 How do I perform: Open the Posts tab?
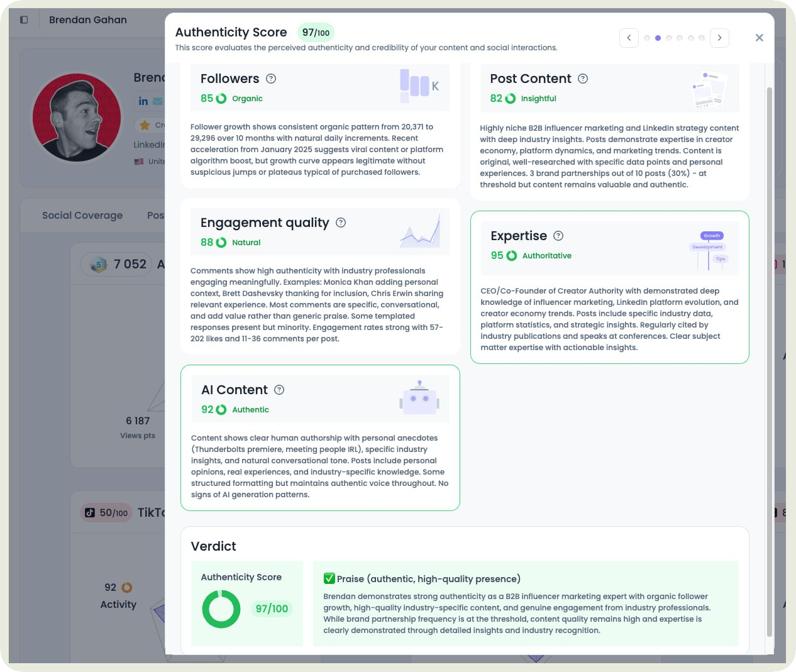(x=158, y=216)
